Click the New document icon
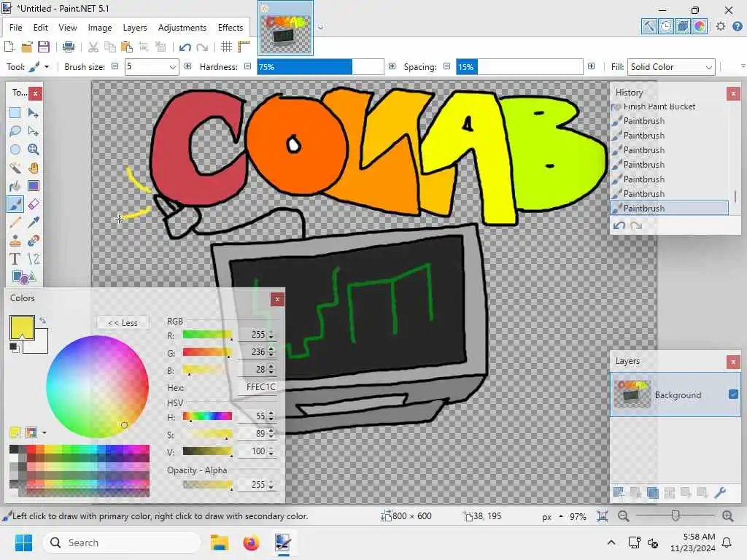The height and width of the screenshot is (560, 747). pyautogui.click(x=9, y=47)
